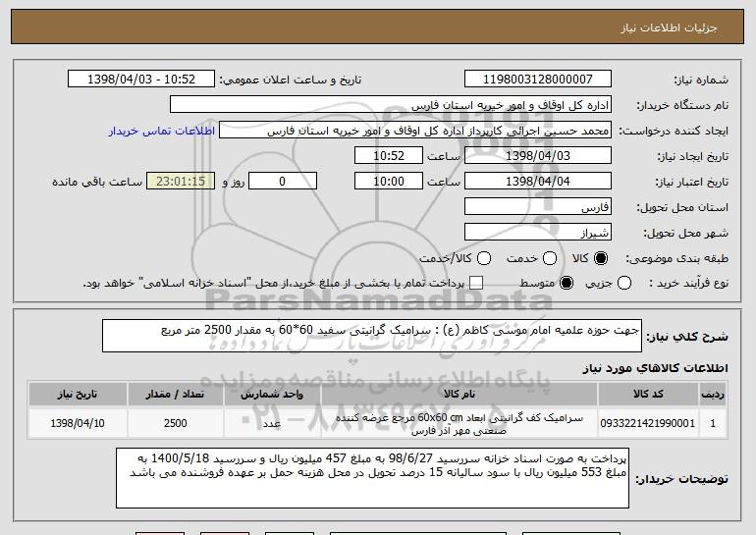Click the quantity cell 2500
756x535 pixels.
tap(175, 423)
